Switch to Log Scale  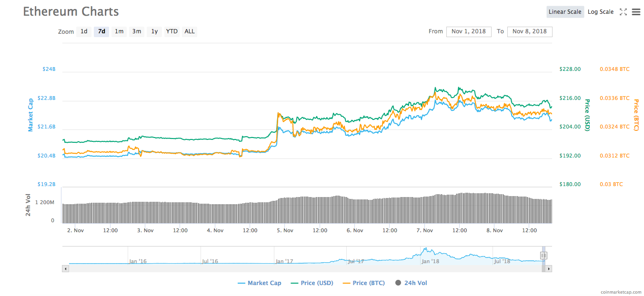[x=601, y=12]
